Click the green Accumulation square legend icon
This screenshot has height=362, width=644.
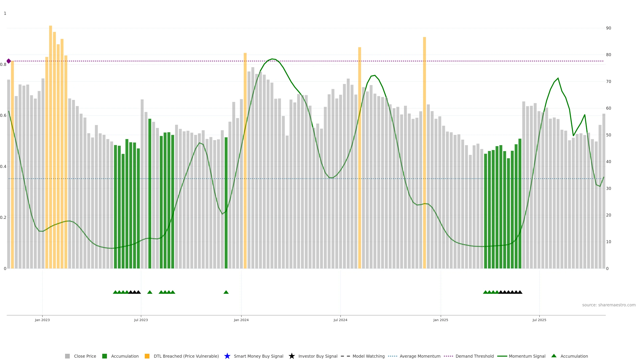click(104, 356)
